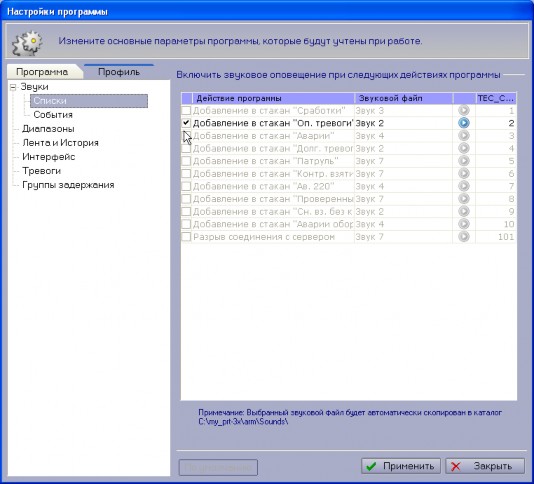The height and width of the screenshot is (484, 534).
Task: Click the gear settings icon in header
Action: 27,42
